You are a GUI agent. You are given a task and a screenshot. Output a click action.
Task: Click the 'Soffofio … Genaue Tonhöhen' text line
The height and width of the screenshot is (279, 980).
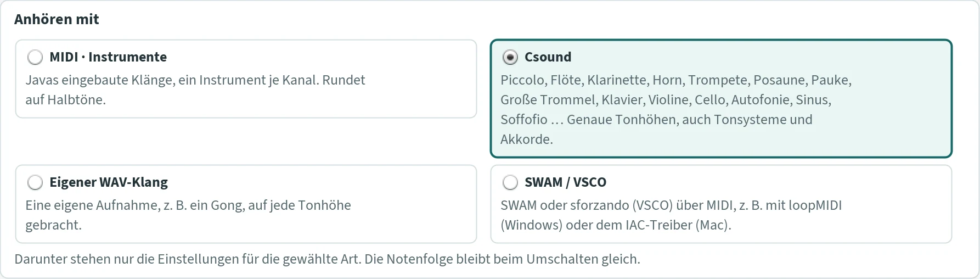click(656, 120)
